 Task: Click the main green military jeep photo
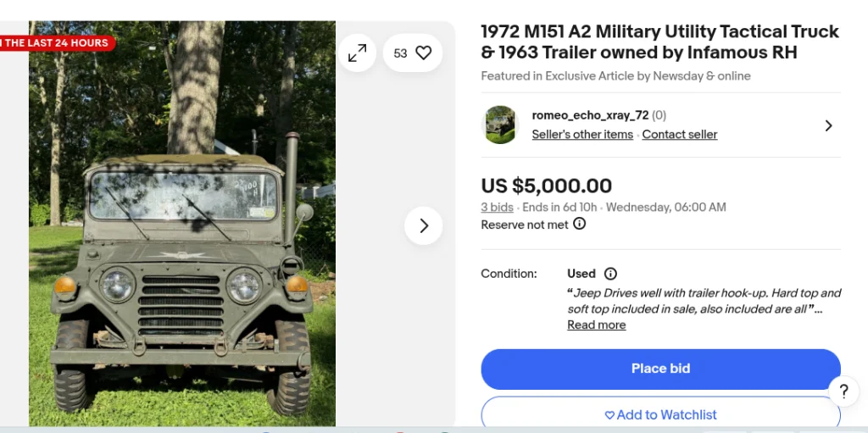coord(182,254)
